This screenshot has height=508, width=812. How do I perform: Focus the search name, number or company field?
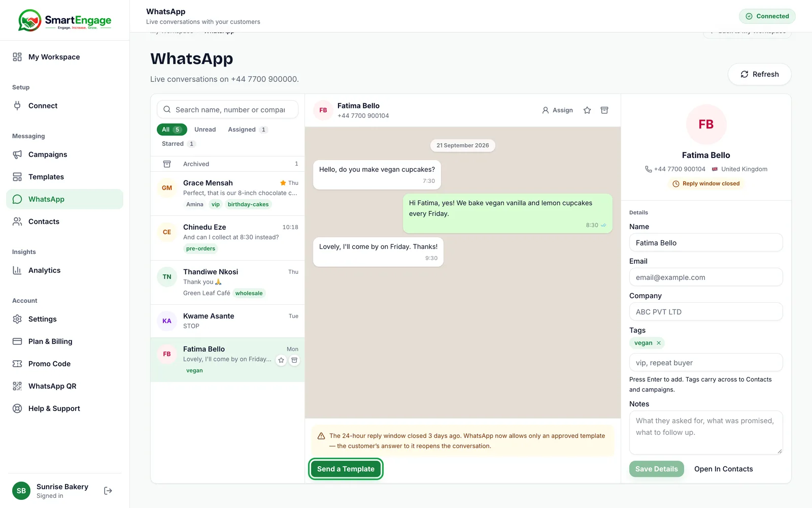pos(227,110)
